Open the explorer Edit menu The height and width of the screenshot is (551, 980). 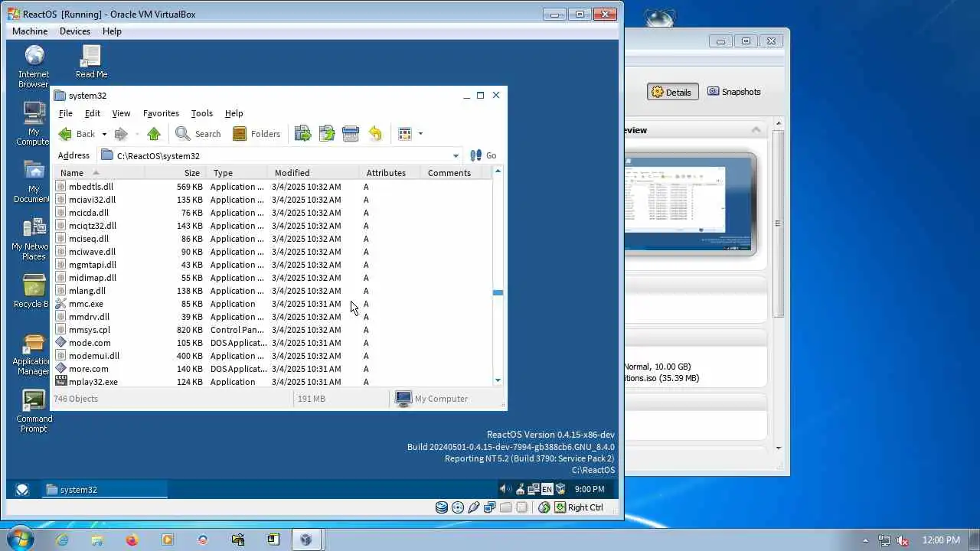click(x=92, y=113)
